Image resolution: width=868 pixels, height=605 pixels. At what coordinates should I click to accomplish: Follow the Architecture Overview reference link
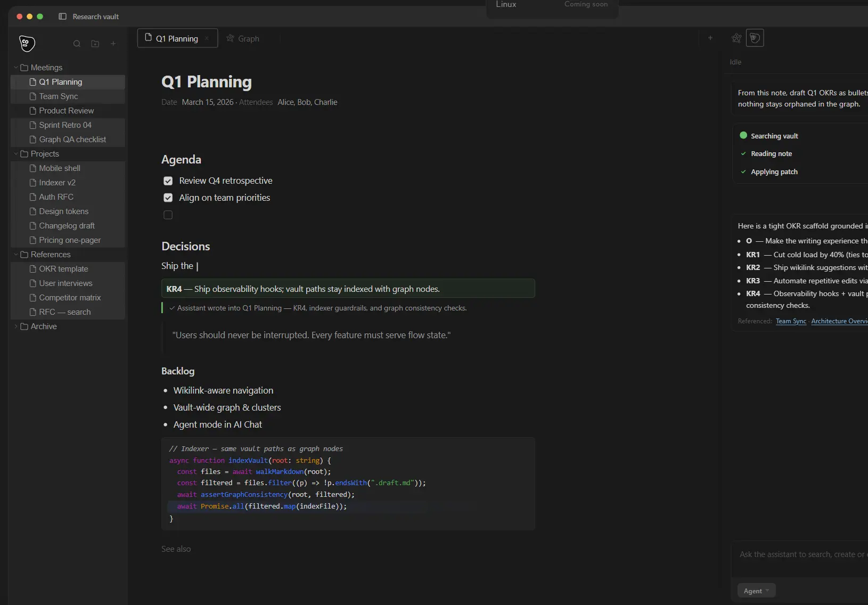(839, 321)
